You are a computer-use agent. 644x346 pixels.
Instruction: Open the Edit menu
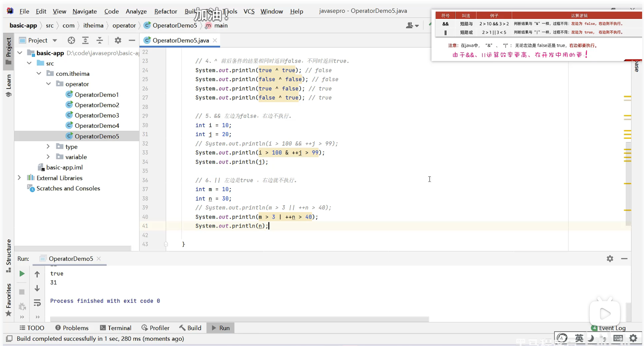click(41, 11)
